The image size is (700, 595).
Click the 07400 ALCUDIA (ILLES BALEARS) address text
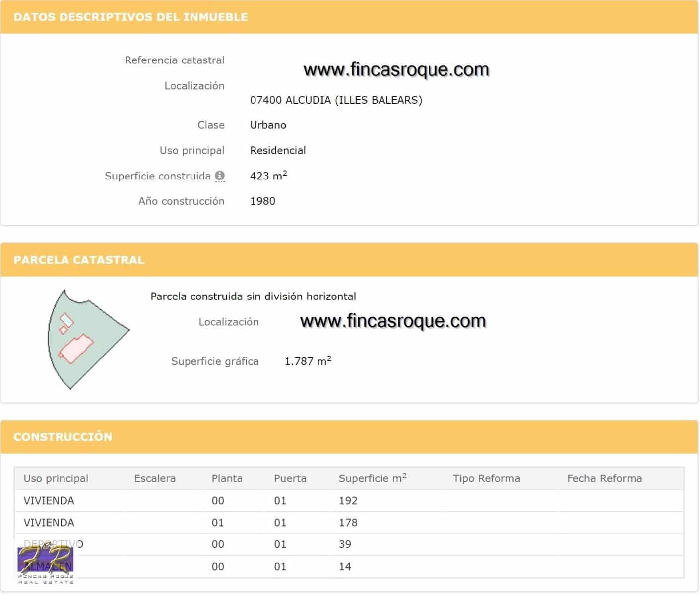336,100
